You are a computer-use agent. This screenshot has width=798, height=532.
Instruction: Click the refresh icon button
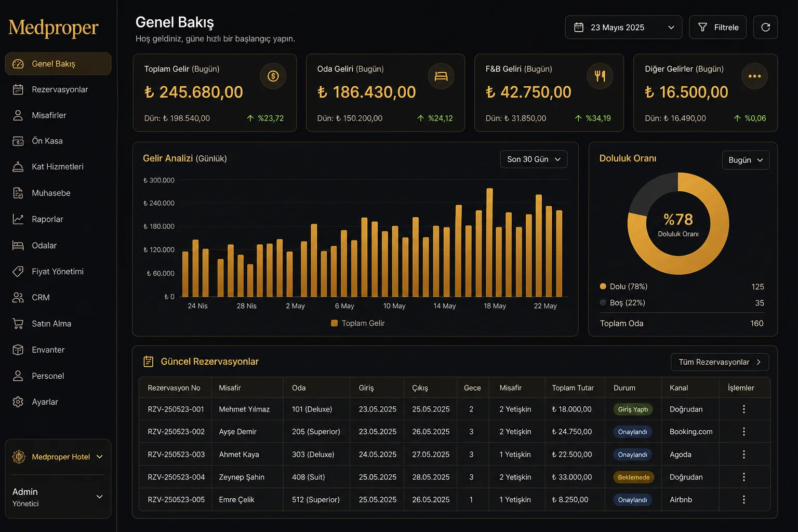(765, 27)
